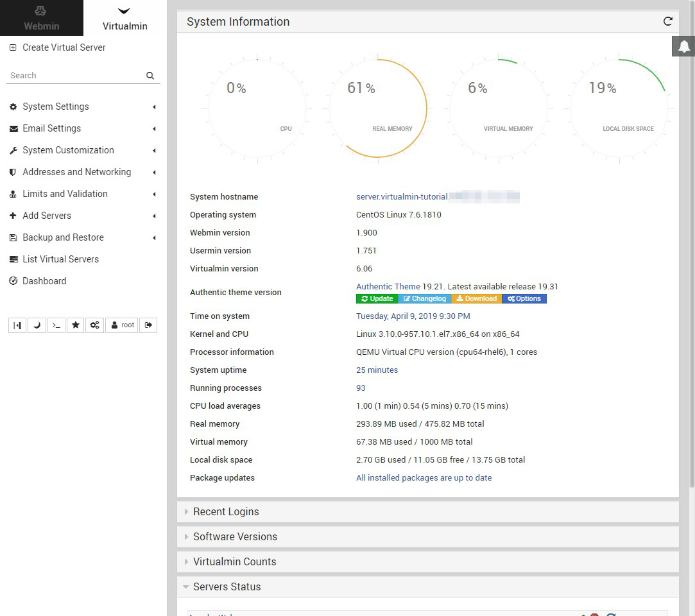Open Create Virtual Server
Image resolution: width=695 pixels, height=616 pixels.
64,47
